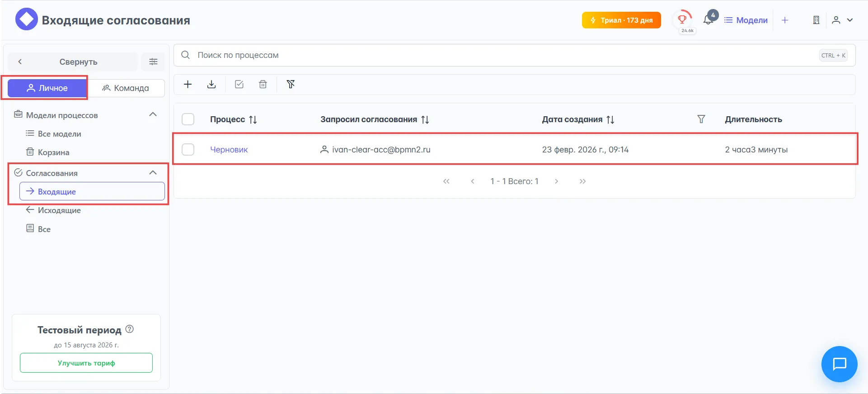Open the notifications bell
Screen dimensions: 868x394
pos(708,20)
